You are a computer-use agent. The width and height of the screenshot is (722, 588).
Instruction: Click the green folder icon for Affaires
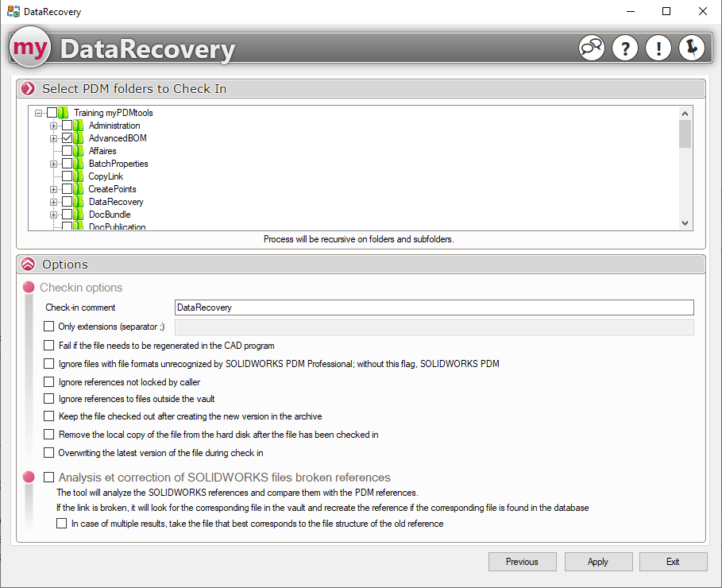(79, 151)
